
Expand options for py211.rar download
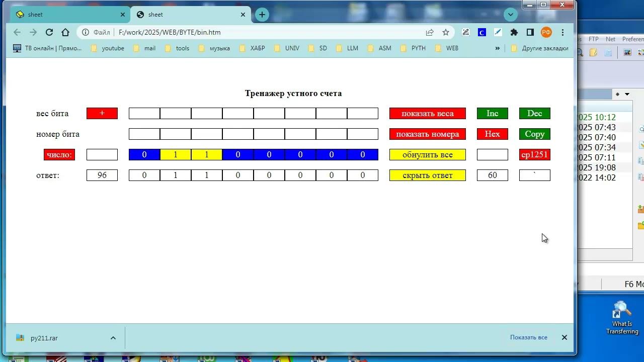coord(113,338)
